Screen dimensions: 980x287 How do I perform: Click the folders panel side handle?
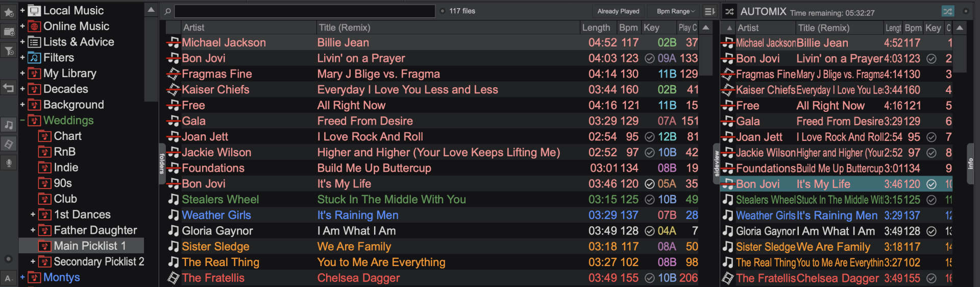tap(162, 163)
